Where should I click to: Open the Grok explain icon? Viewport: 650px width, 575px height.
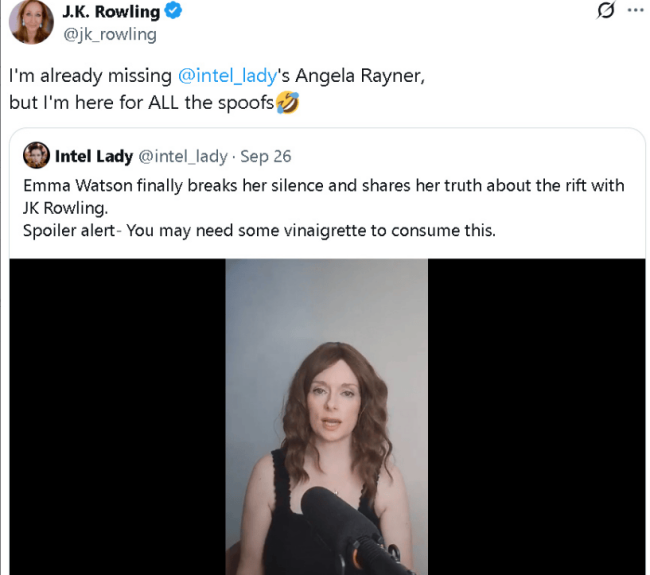604,12
